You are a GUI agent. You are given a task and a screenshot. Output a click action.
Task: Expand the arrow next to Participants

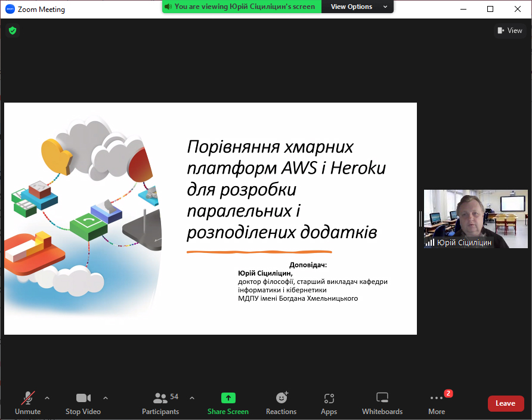pos(192,398)
